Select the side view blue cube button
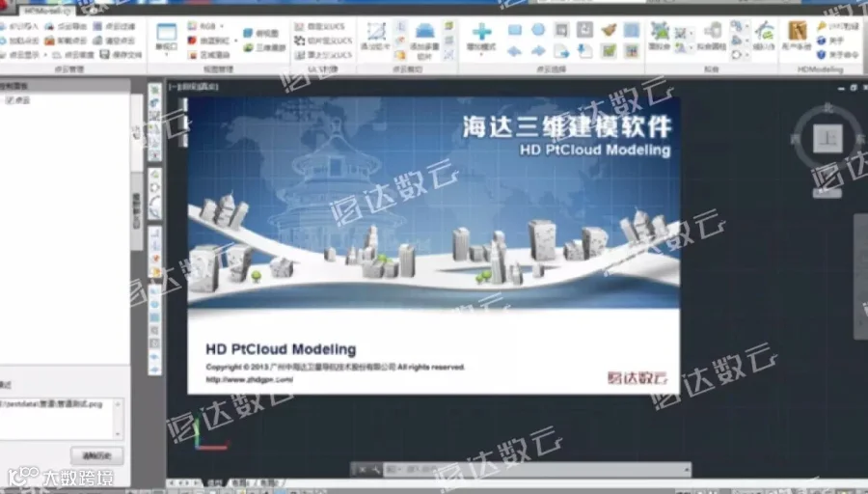The image size is (868, 494). [261, 33]
